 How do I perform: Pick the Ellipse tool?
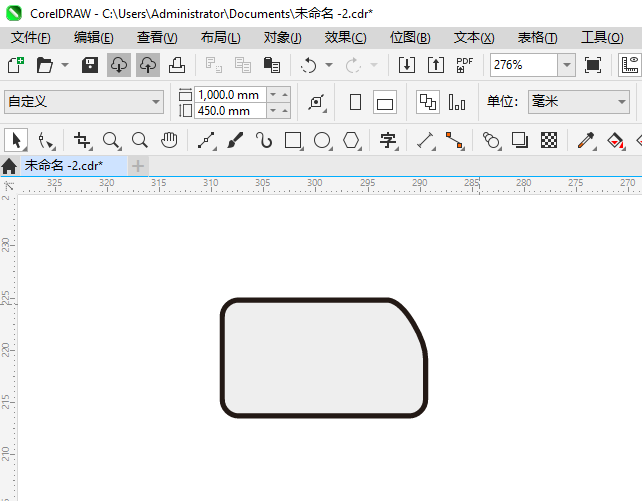point(322,140)
